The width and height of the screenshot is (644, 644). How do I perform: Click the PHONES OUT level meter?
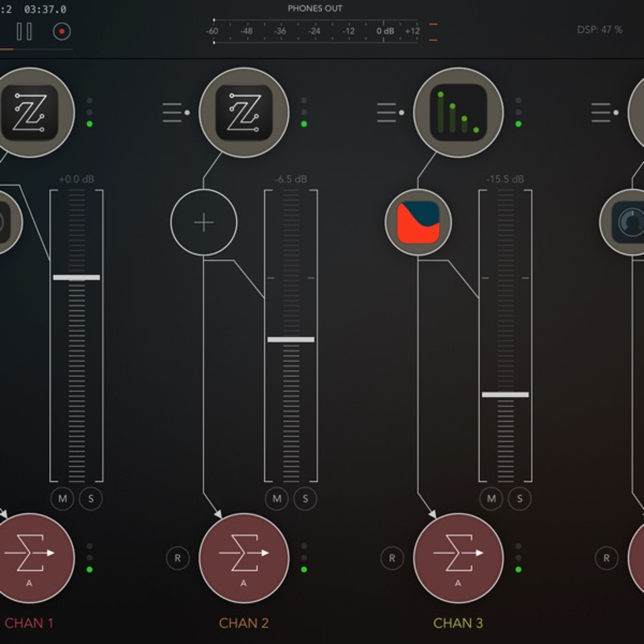click(315, 31)
